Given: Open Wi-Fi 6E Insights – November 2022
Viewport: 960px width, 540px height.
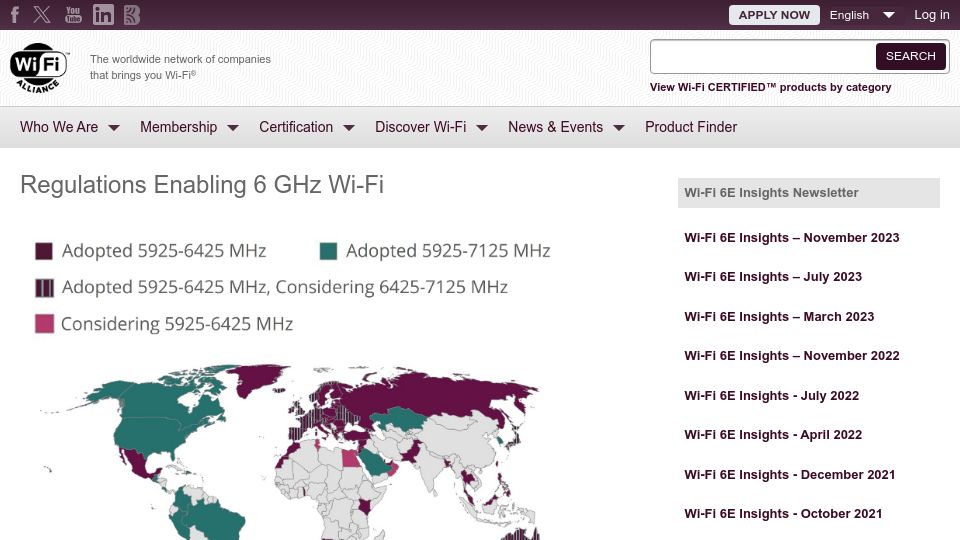Looking at the screenshot, I should [x=792, y=356].
